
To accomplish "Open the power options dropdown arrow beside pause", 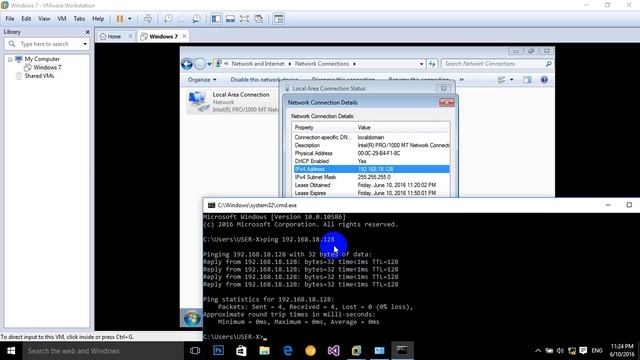I will click(129, 19).
